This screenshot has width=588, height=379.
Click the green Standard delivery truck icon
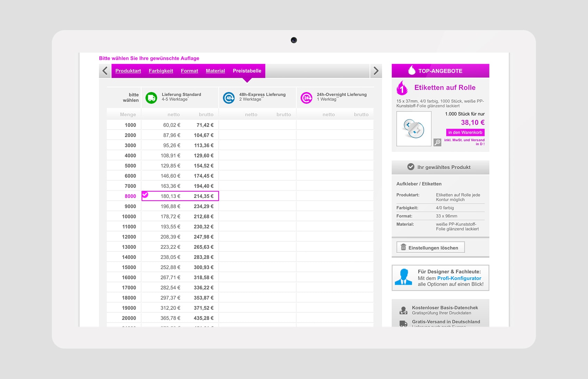[151, 98]
